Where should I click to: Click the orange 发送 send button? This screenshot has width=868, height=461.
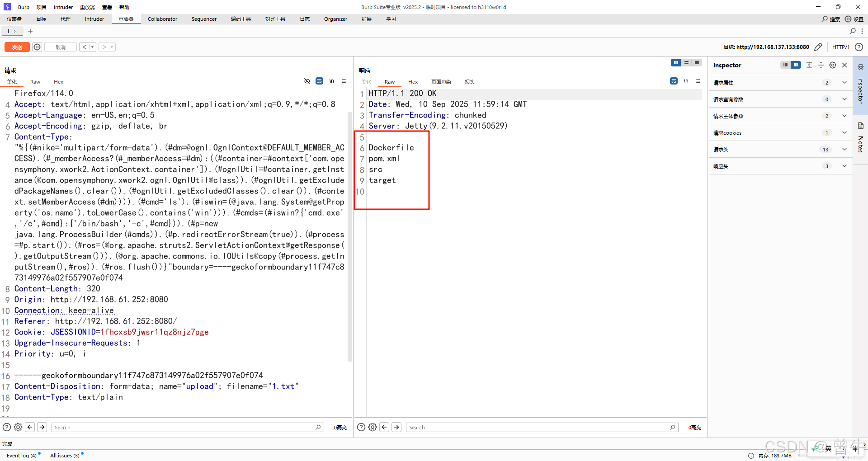pos(17,47)
